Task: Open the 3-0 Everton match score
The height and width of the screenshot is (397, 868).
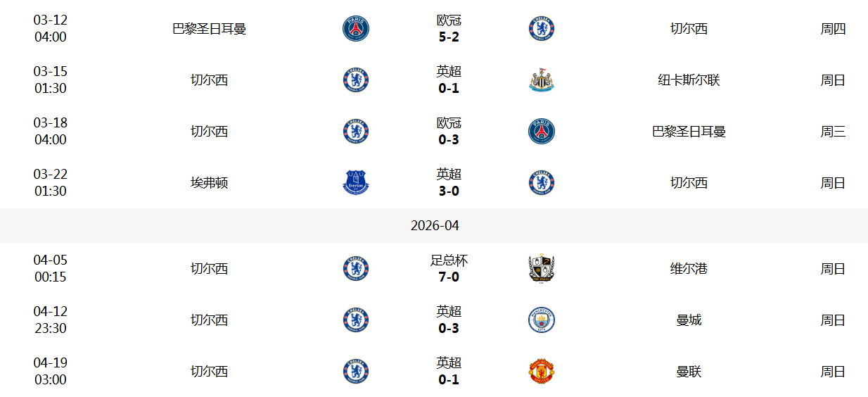Action: [x=449, y=191]
